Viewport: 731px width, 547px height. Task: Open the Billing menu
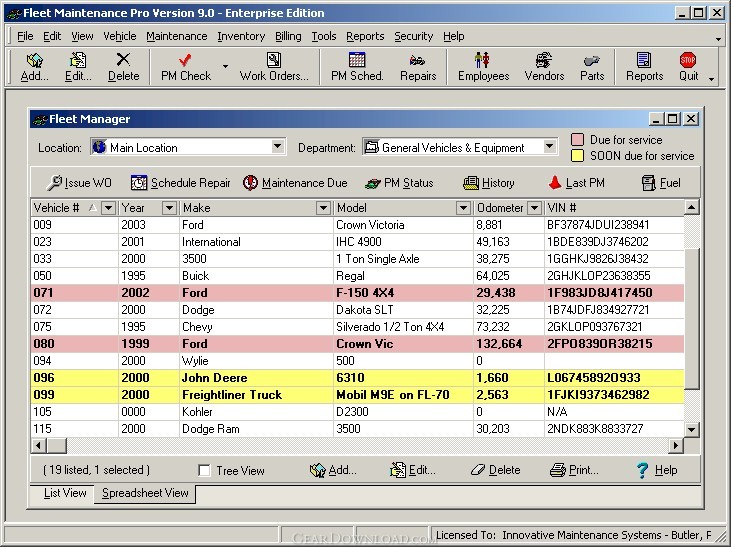pos(288,36)
